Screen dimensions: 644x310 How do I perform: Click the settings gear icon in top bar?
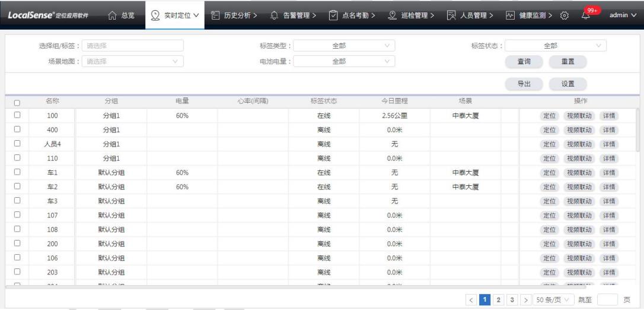pos(565,14)
